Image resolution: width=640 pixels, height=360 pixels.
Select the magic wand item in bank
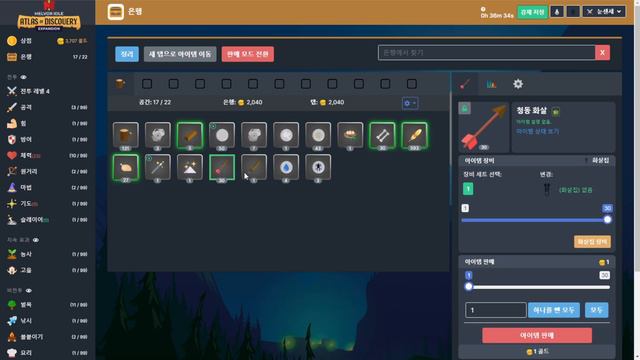click(x=158, y=167)
